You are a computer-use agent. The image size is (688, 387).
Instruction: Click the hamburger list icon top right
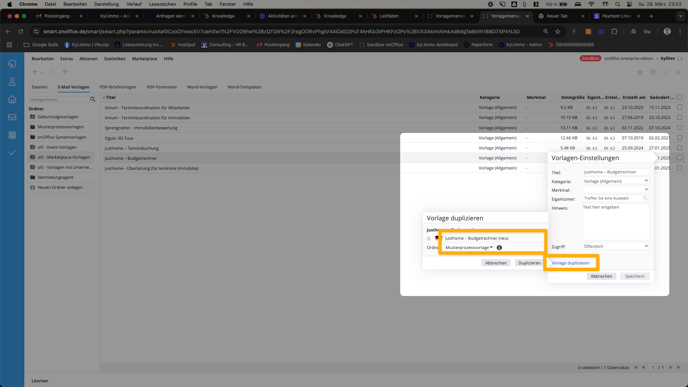[x=678, y=72]
